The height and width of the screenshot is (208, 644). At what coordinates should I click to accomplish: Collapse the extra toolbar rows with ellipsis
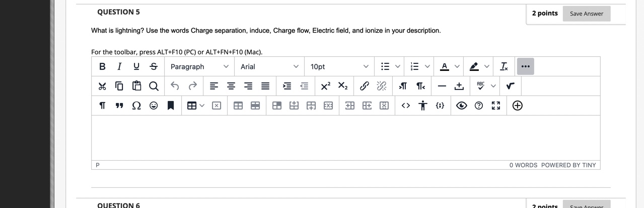pyautogui.click(x=525, y=66)
